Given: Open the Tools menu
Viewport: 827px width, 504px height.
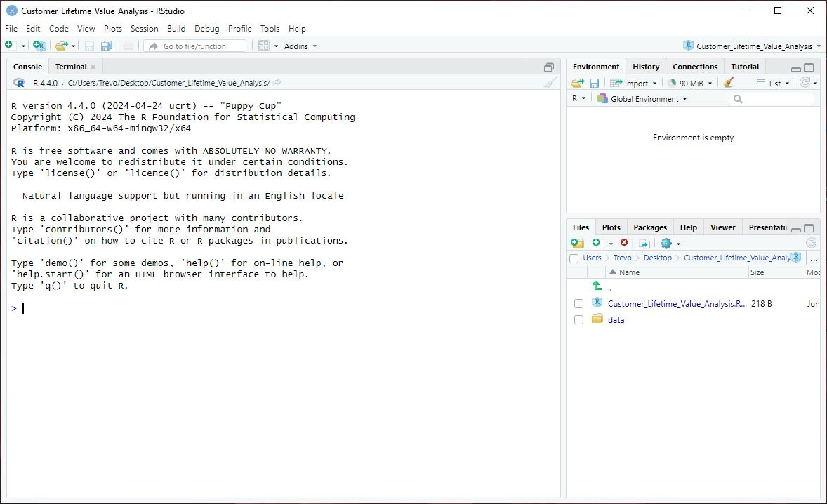Looking at the screenshot, I should tap(270, 29).
